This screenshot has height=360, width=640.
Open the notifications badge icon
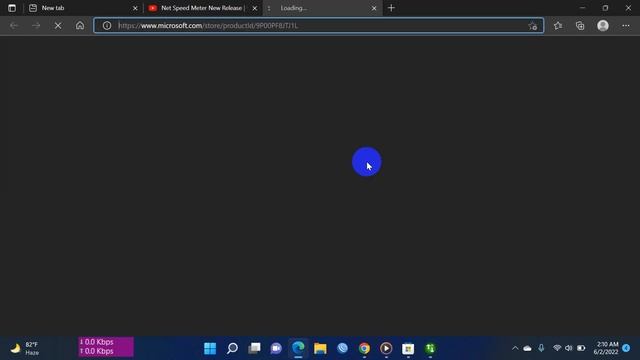pyautogui.click(x=626, y=348)
